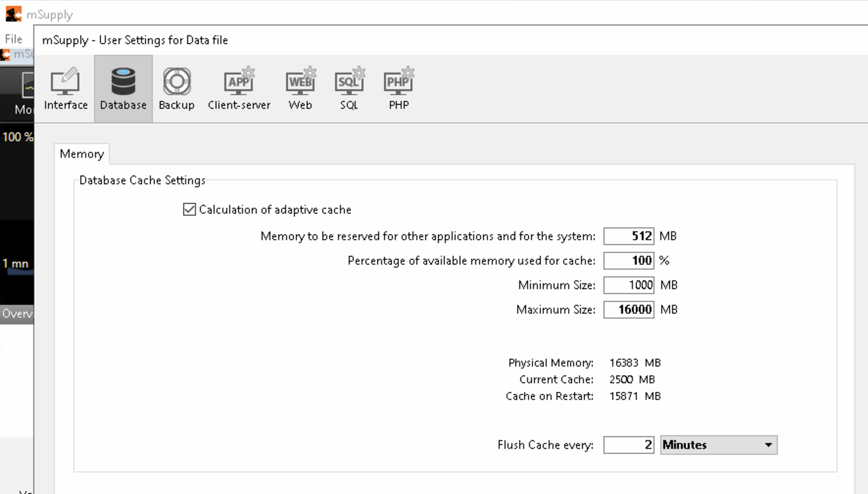Select the Memory tab
This screenshot has height=494, width=868.
click(x=82, y=154)
